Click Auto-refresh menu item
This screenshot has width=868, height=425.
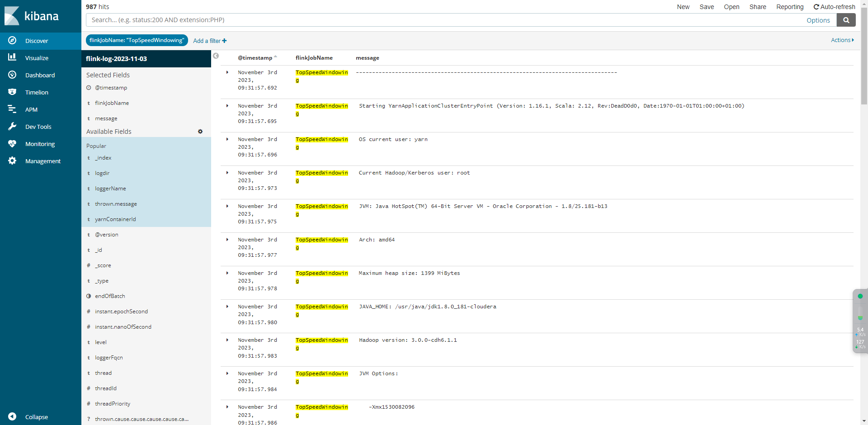point(834,7)
